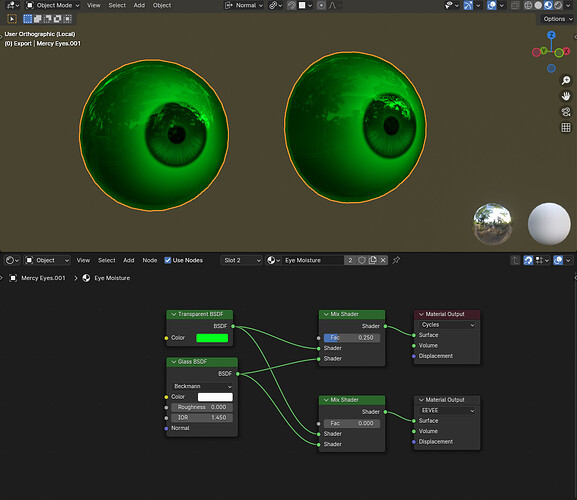
Task: Pick the Transparent BSDF green color swatch
Action: click(x=212, y=338)
